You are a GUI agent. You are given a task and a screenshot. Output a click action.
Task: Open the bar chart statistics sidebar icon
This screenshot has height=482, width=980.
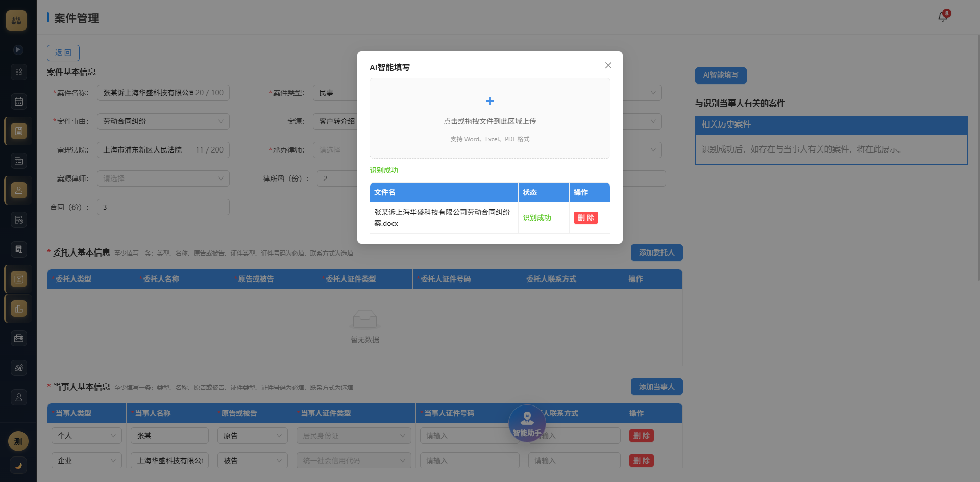coord(19,309)
